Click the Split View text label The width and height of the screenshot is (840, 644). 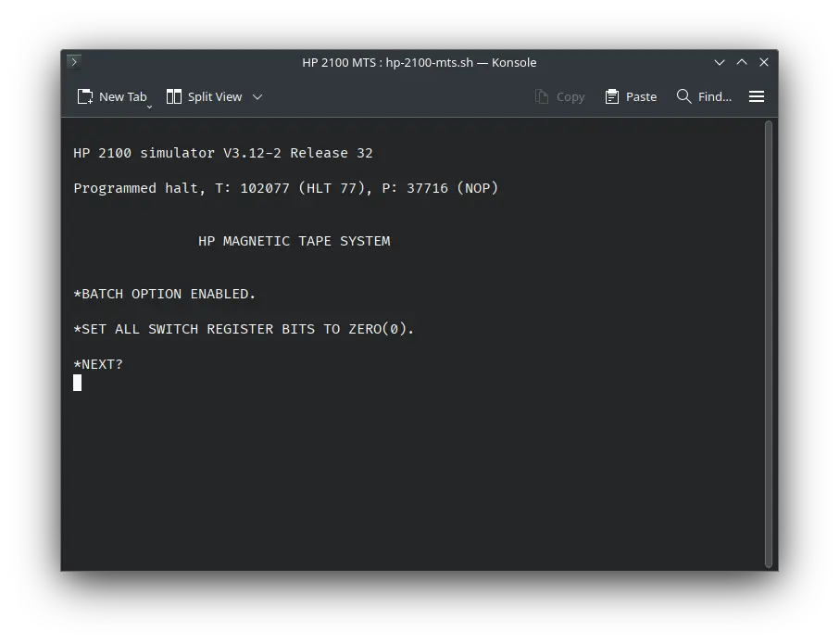(x=214, y=96)
